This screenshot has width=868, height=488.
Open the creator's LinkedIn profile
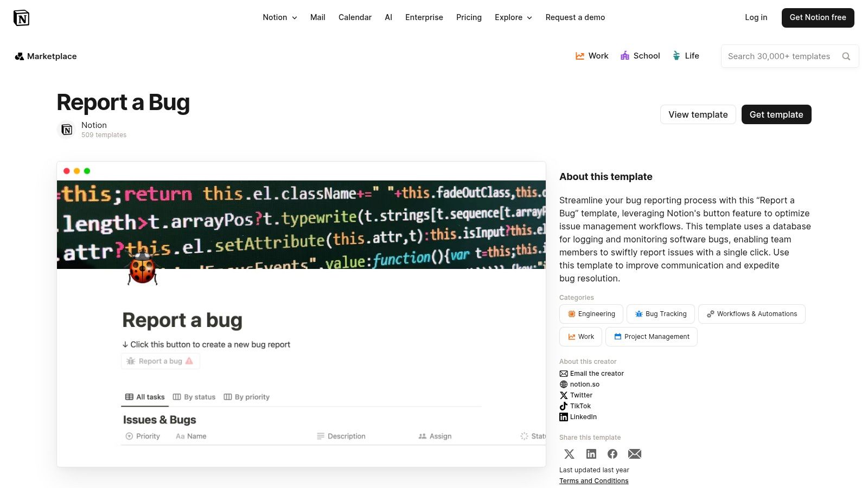(x=578, y=416)
